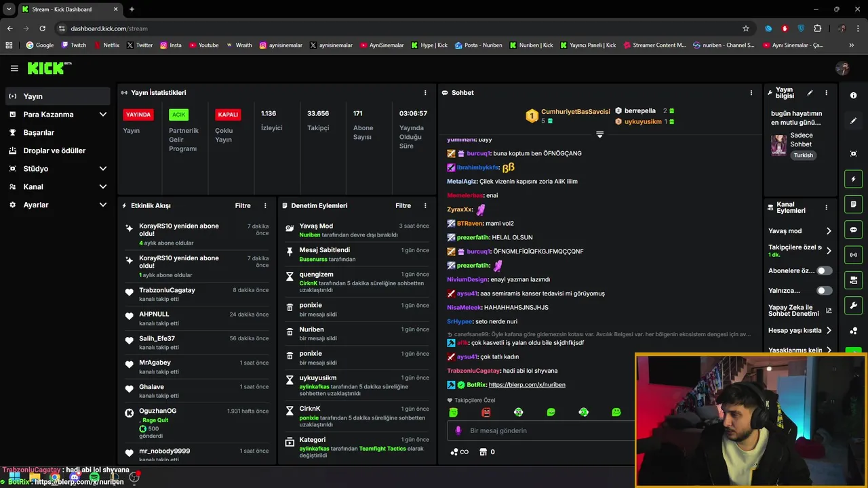Open the Yayın İstatistikleri panel options menu
The image size is (868, 488).
tap(425, 92)
